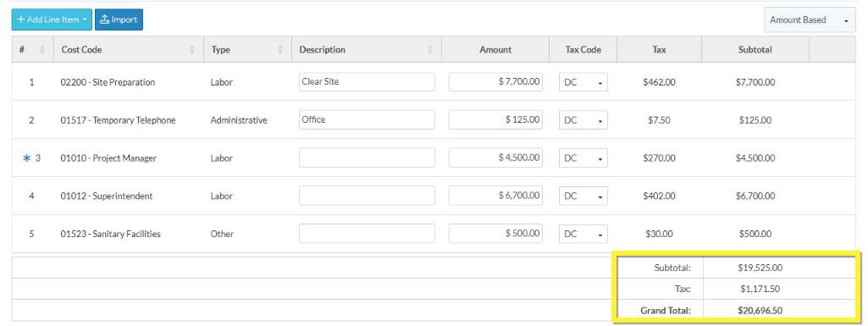Open the Amount Based dropdown
The image size is (868, 326).
810,20
